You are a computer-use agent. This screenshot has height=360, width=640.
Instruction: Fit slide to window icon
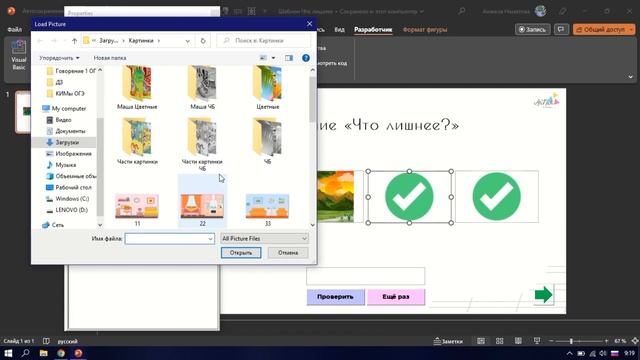point(635,341)
